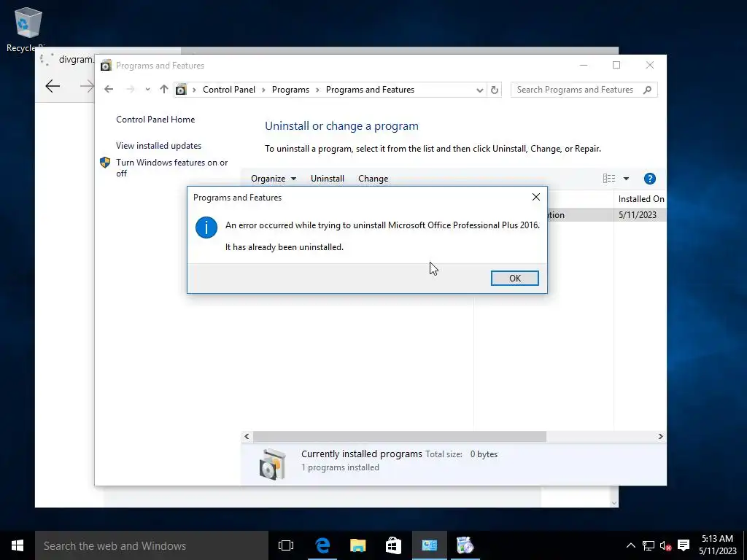Screen dimensions: 747x560
Task: Open the Action Center notifications icon
Action: (684, 545)
